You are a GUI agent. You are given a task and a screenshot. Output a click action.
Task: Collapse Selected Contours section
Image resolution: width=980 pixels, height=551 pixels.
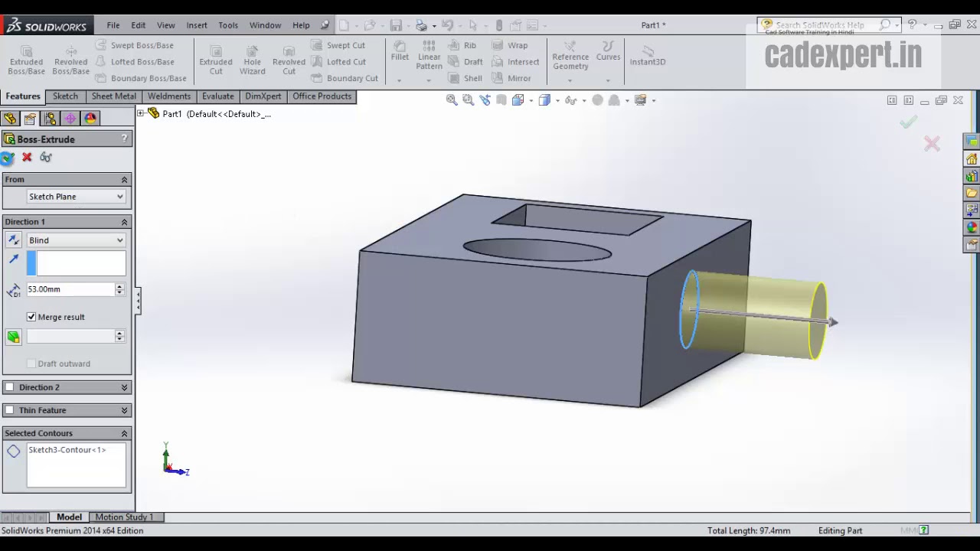coord(124,433)
